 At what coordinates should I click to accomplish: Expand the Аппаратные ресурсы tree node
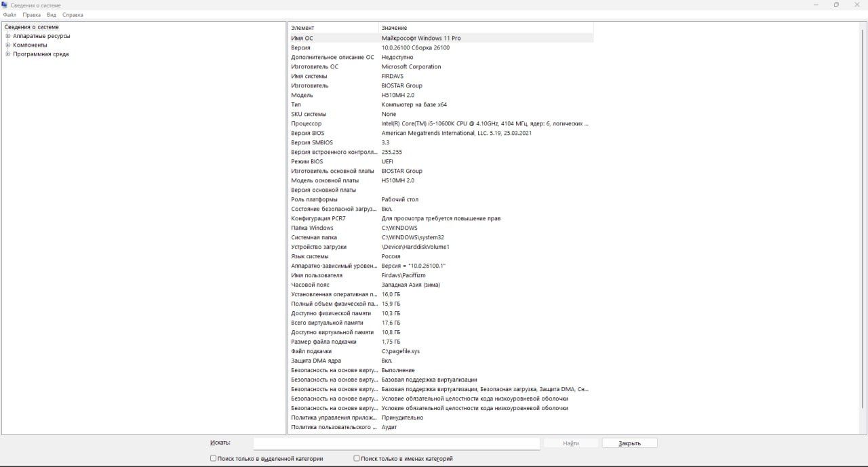(x=8, y=36)
